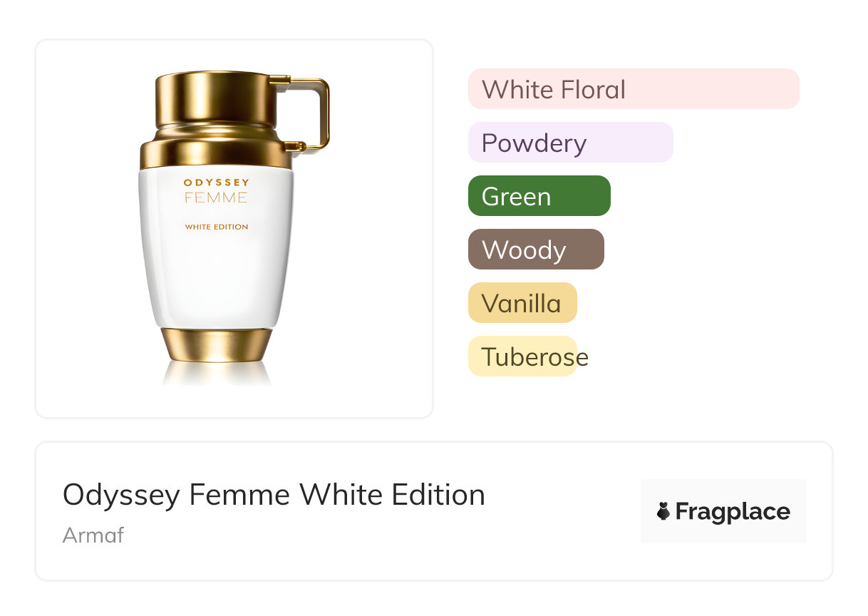Choose the Vanilla accord tag

pyautogui.click(x=522, y=303)
